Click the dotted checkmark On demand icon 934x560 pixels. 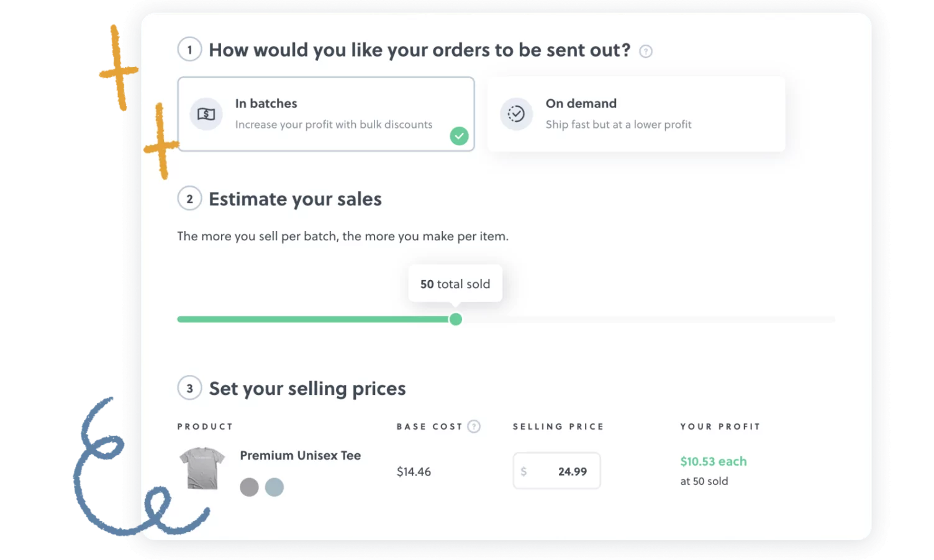516,114
